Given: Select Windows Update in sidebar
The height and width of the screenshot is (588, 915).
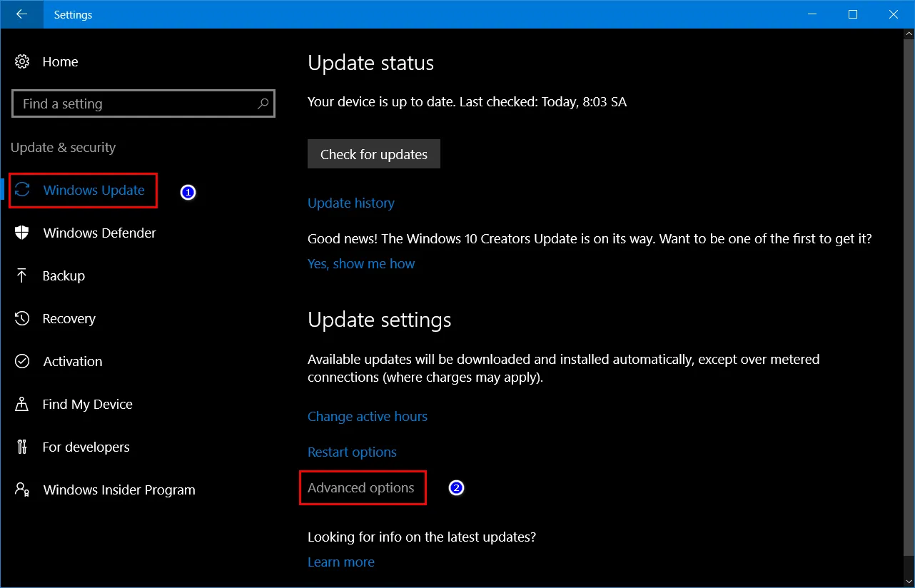Looking at the screenshot, I should tap(93, 190).
